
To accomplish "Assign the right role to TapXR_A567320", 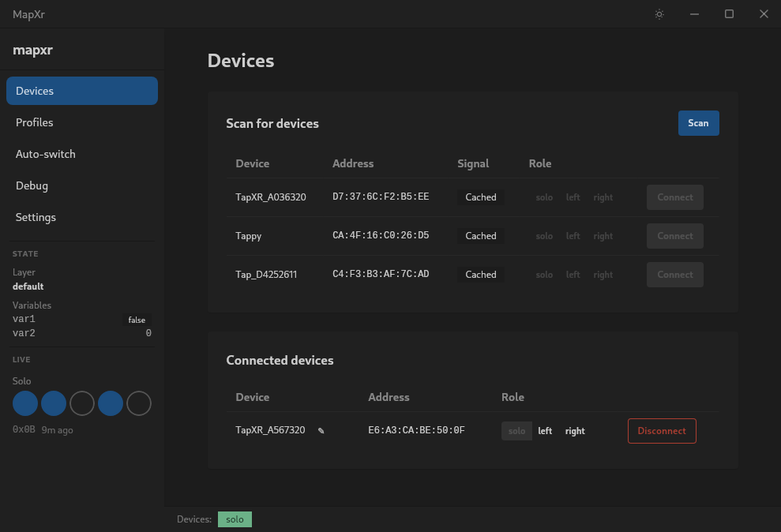I will tap(575, 430).
